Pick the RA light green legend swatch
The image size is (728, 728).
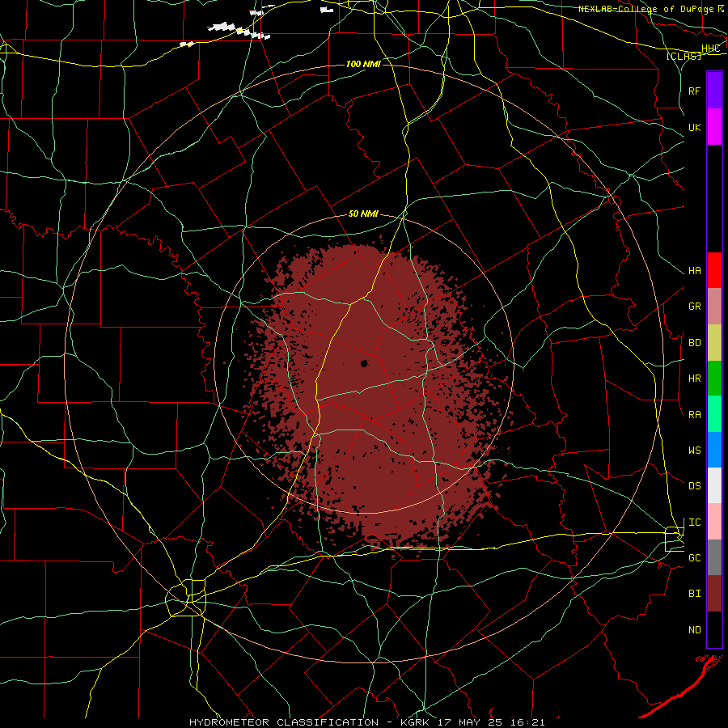coord(714,414)
